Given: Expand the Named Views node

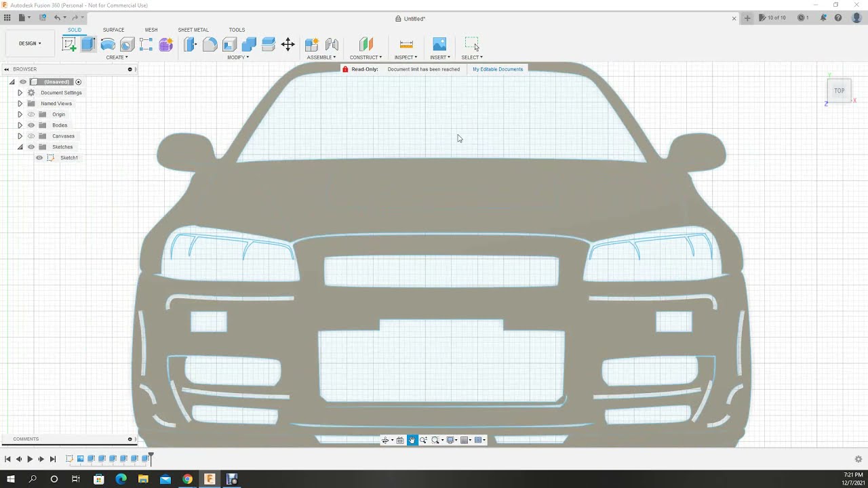Looking at the screenshot, I should point(20,104).
